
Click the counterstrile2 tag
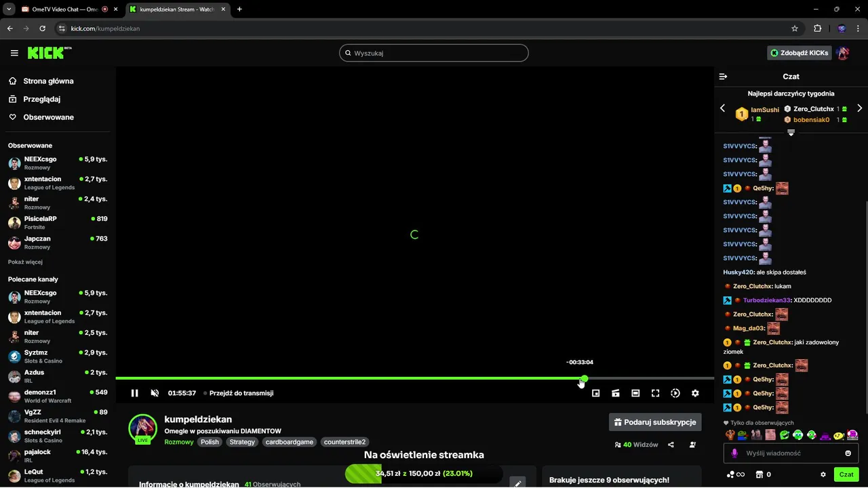(x=345, y=442)
